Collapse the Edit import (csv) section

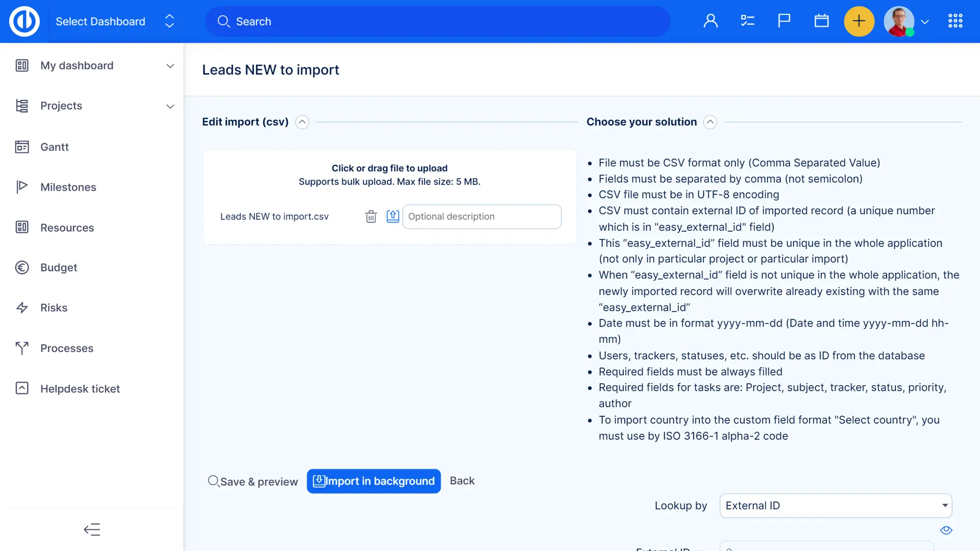[302, 122]
